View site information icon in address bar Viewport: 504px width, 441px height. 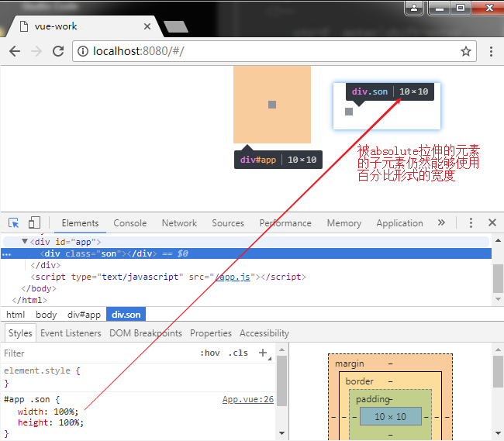tap(83, 51)
